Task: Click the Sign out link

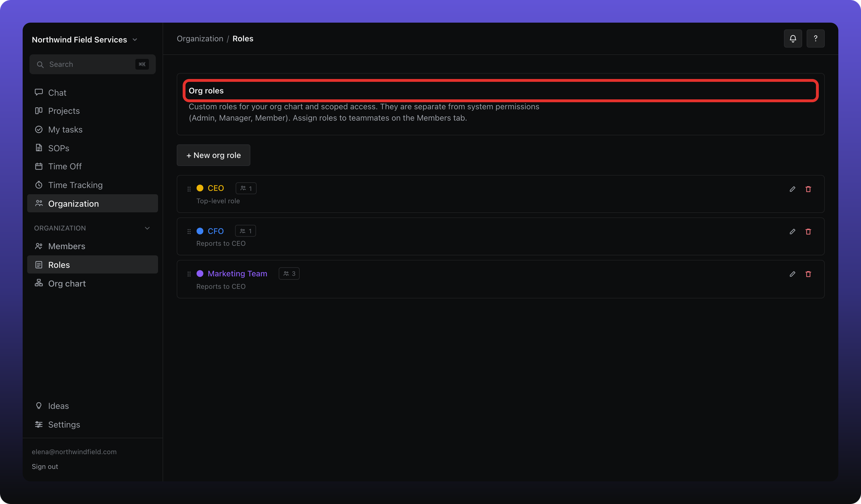Action: click(45, 467)
